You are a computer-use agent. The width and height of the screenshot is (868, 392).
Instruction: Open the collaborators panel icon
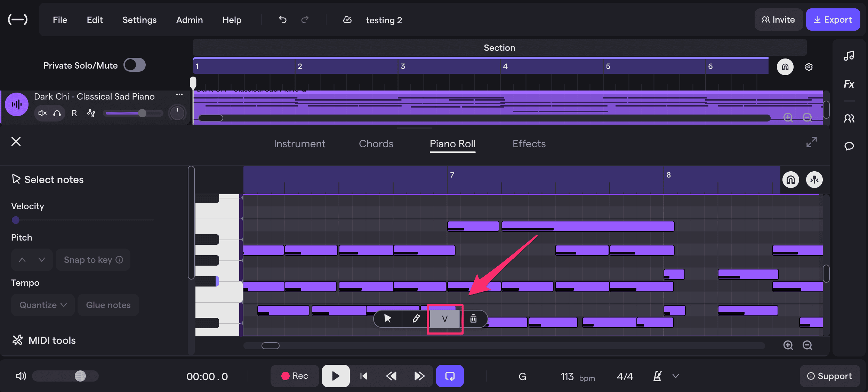coord(849,119)
